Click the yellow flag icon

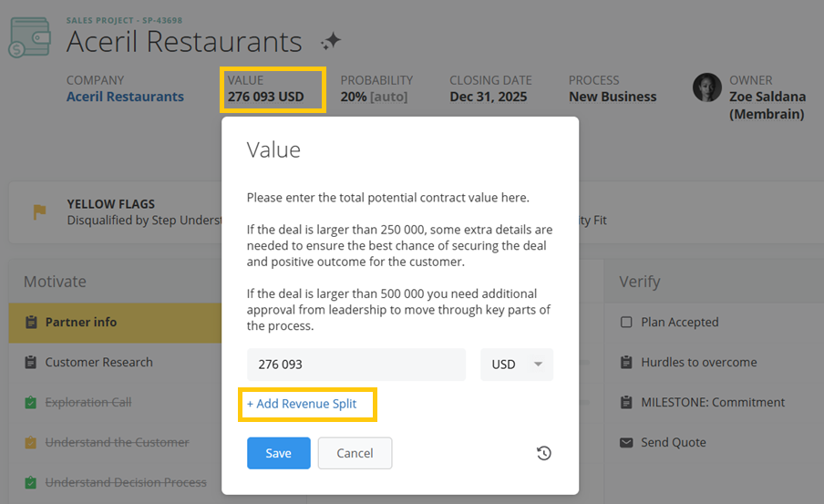[x=39, y=212]
